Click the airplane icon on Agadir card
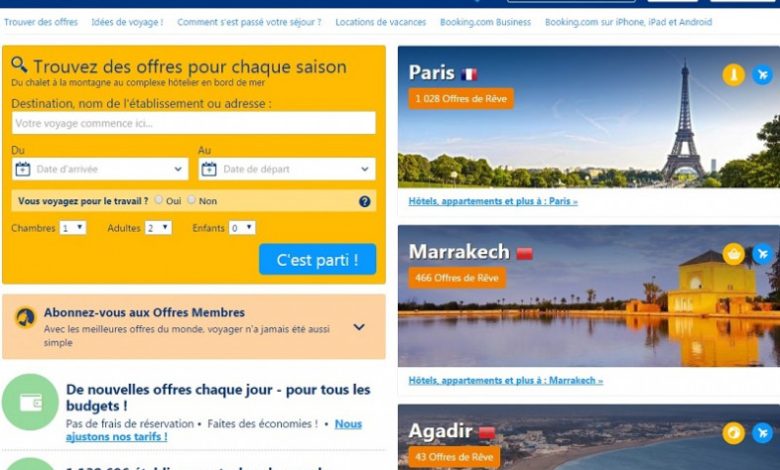780x470 pixels. click(x=762, y=433)
